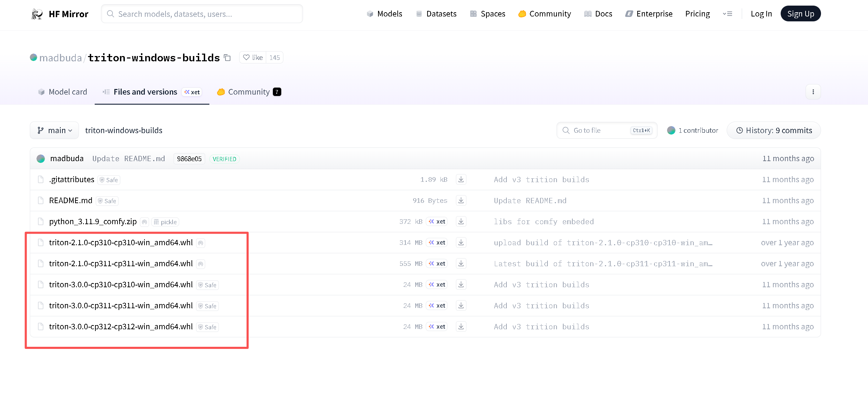Image resolution: width=868 pixels, height=413 pixels.
Task: Open triton-2.1.0-cp311-cp311-win_amd64.whl file
Action: pos(121,263)
